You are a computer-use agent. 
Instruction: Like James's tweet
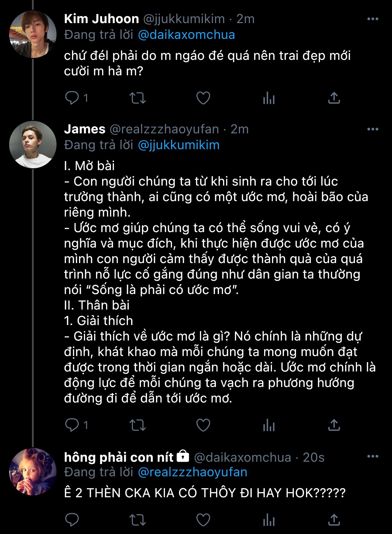click(203, 425)
